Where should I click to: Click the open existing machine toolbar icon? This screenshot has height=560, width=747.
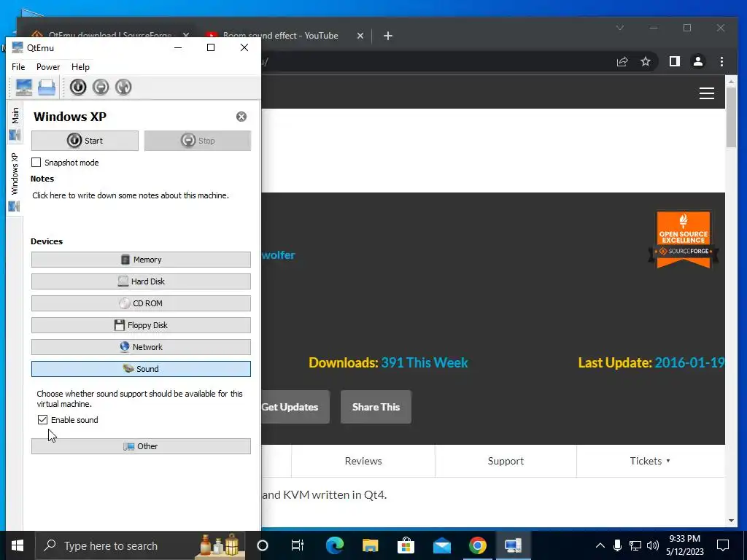47,87
